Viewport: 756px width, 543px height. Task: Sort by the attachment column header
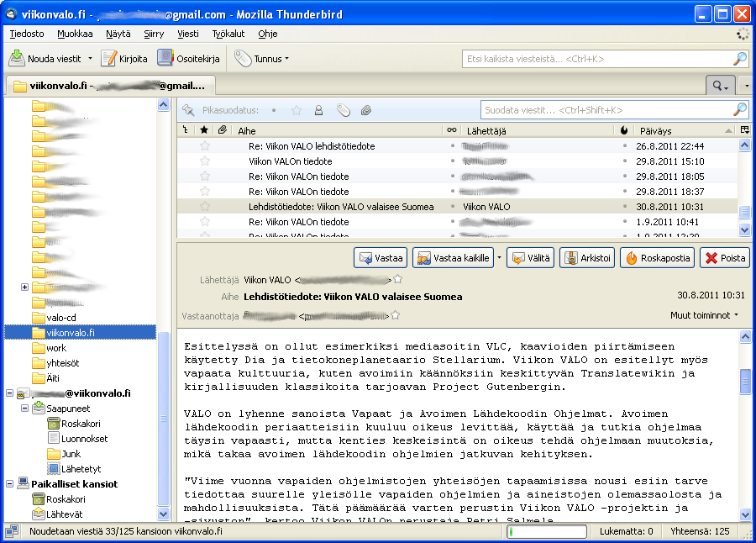click(223, 129)
